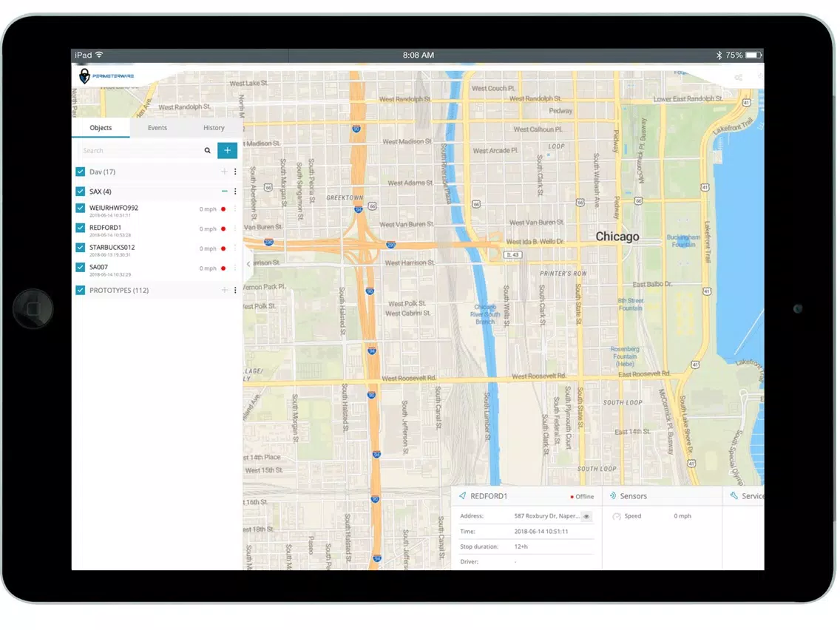This screenshot has height=630, width=840.
Task: Select the WEIURHWFO992 object name
Action: tap(114, 208)
